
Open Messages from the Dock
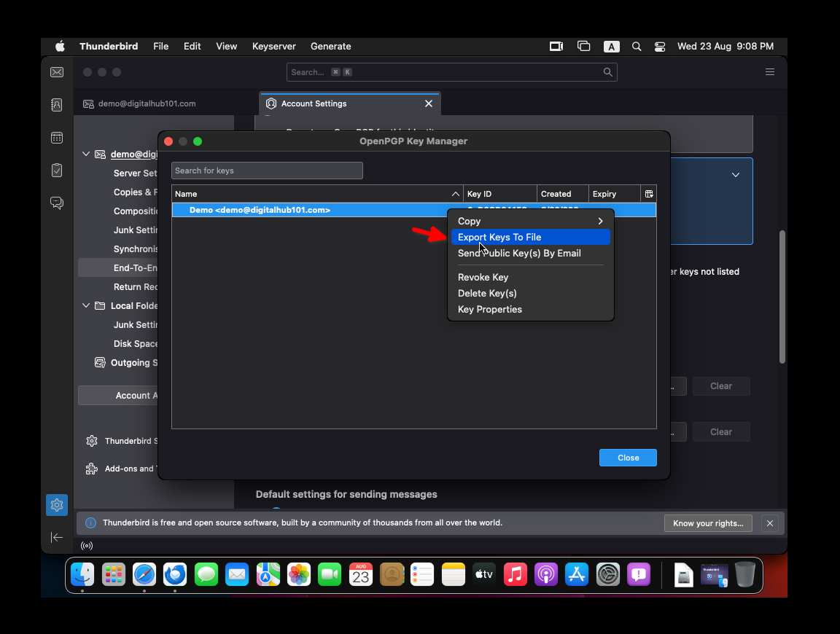[x=206, y=574]
